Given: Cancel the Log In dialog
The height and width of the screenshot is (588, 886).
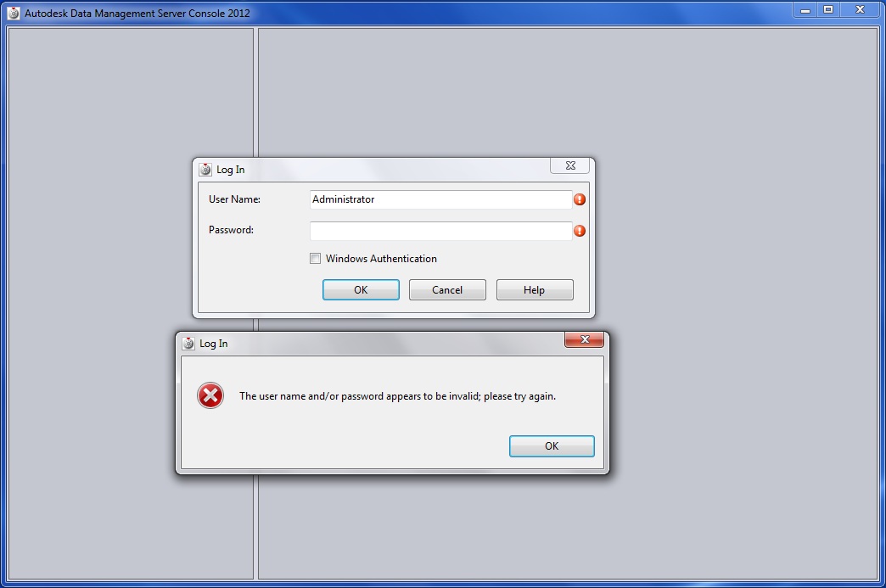Looking at the screenshot, I should pos(447,290).
